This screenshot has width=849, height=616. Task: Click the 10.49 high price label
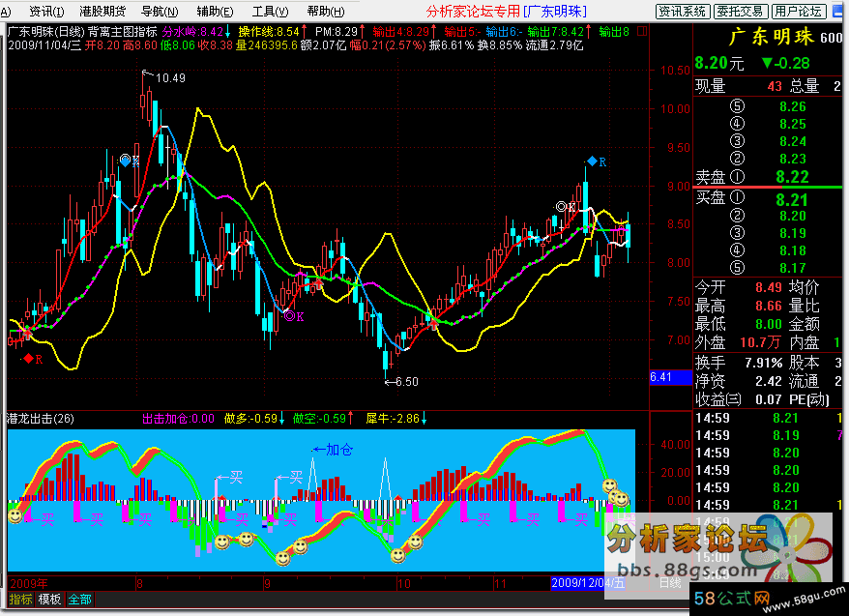point(170,78)
